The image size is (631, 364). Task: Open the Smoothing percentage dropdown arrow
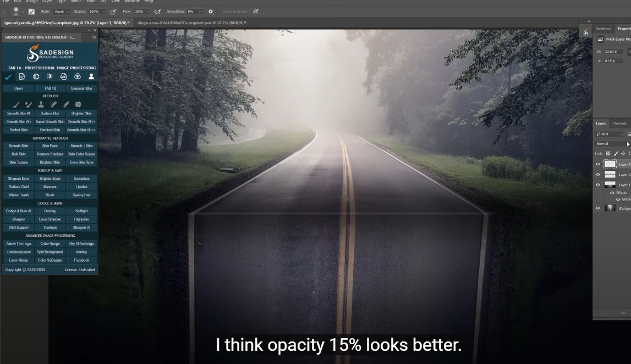[x=202, y=12]
